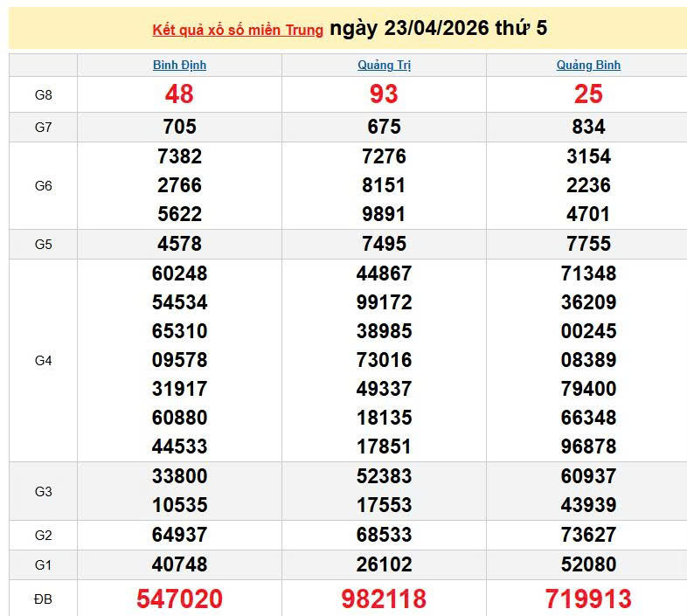Select the red G8 number 25
687x616 pixels.
point(588,93)
